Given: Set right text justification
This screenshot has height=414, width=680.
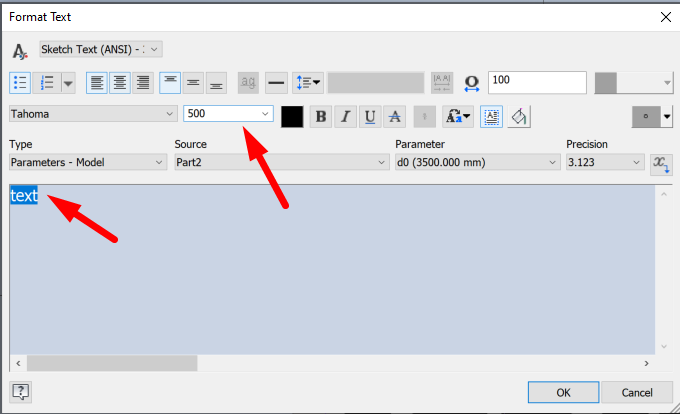Looking at the screenshot, I should [x=143, y=82].
